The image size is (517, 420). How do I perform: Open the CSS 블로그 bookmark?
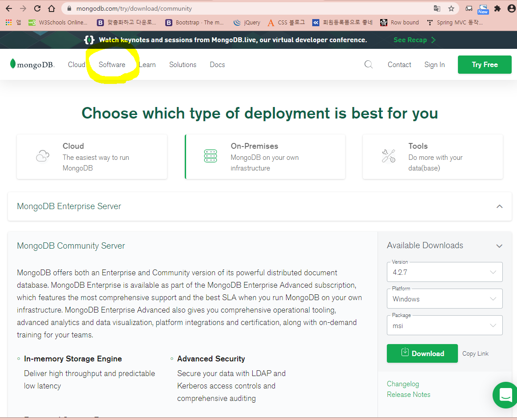tap(286, 22)
